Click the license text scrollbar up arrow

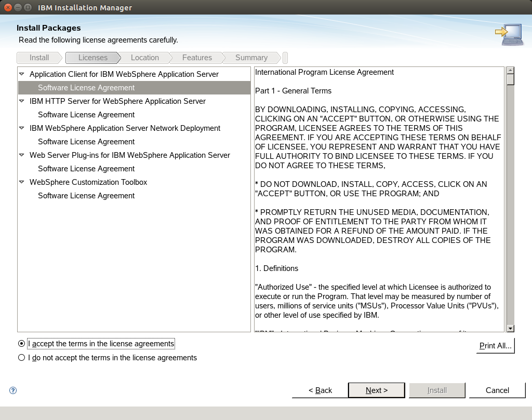pos(510,70)
